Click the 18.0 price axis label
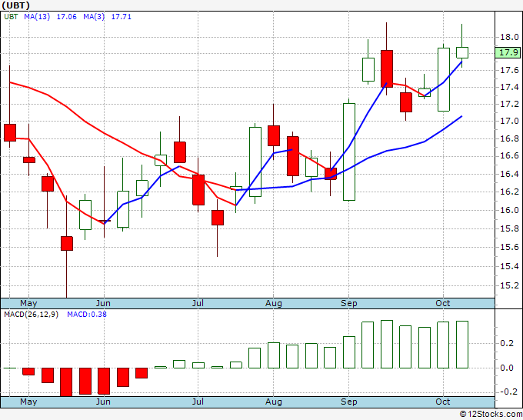Image resolution: width=523 pixels, height=420 pixels. click(509, 37)
